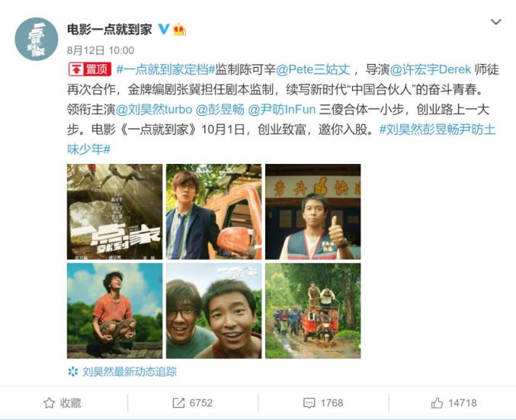Click the snowflake icon beside 刘昊然最新动态追踪
The image size is (516, 420).
click(x=72, y=372)
